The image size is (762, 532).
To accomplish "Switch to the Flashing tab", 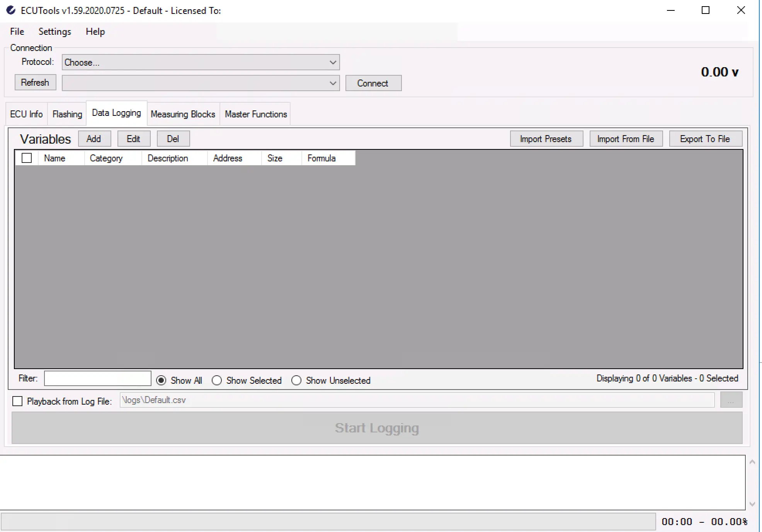I will coord(67,114).
